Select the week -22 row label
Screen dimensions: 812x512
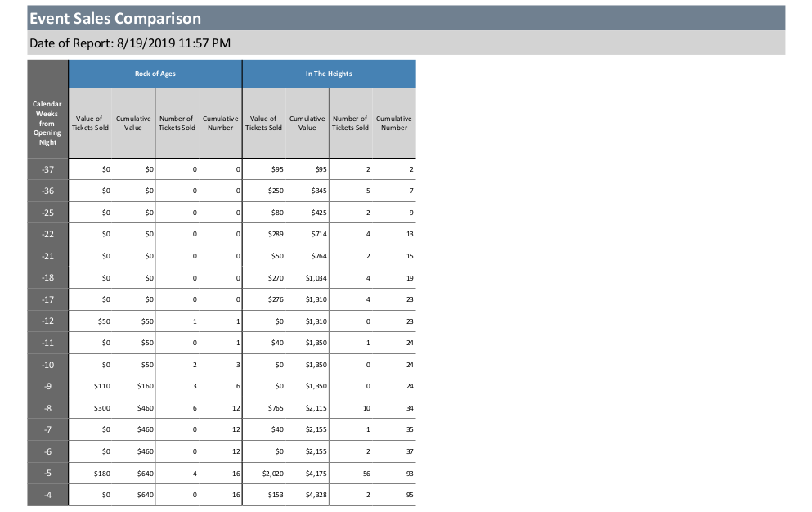[47, 234]
